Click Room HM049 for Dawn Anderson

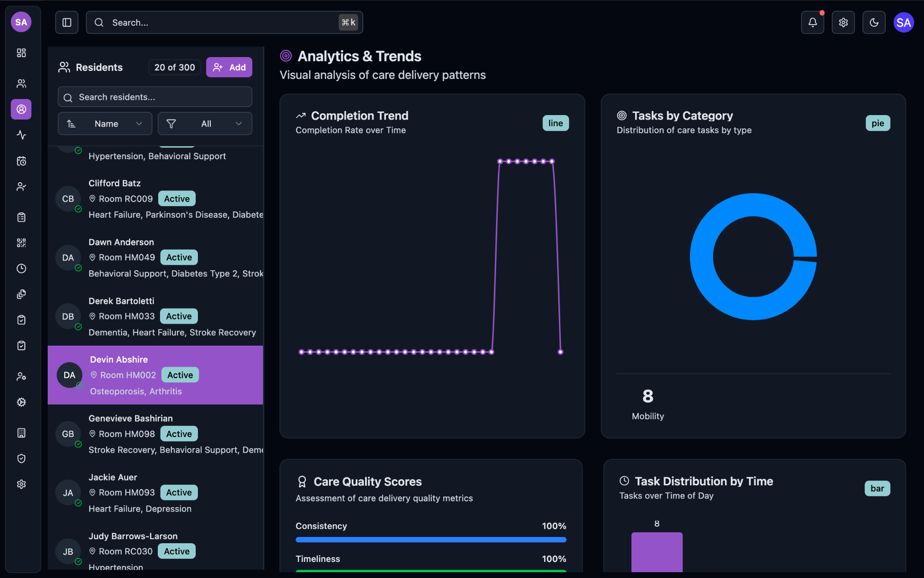click(x=127, y=257)
